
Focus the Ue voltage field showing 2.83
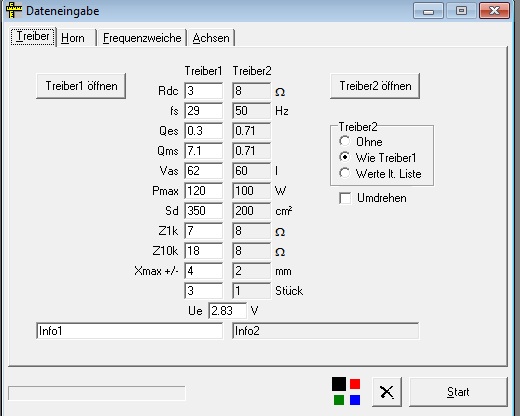pyautogui.click(x=228, y=311)
